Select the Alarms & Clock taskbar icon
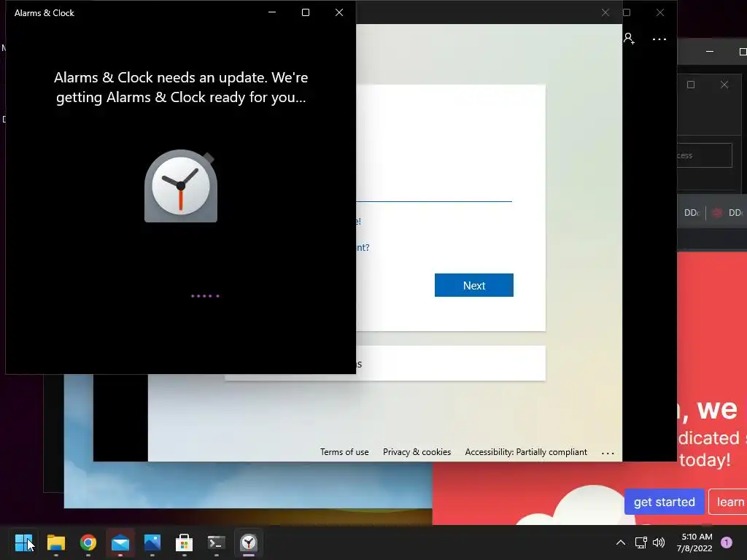The image size is (747, 560). pyautogui.click(x=249, y=542)
